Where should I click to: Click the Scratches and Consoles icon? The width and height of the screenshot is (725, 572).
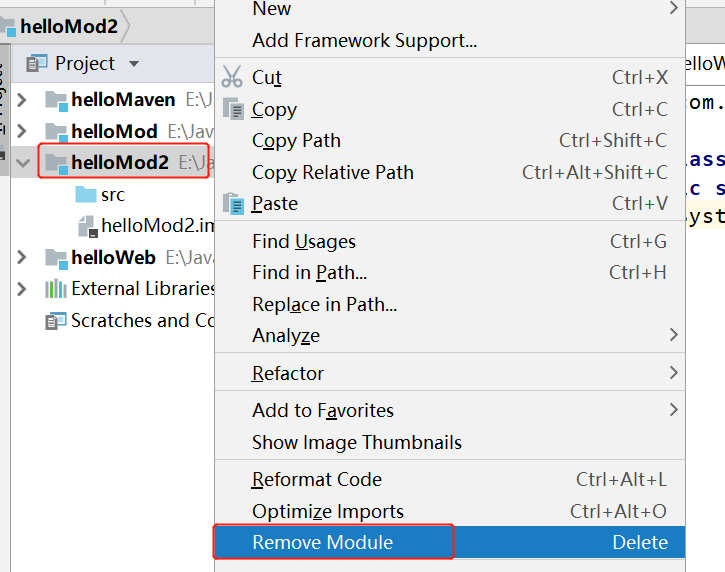56,321
